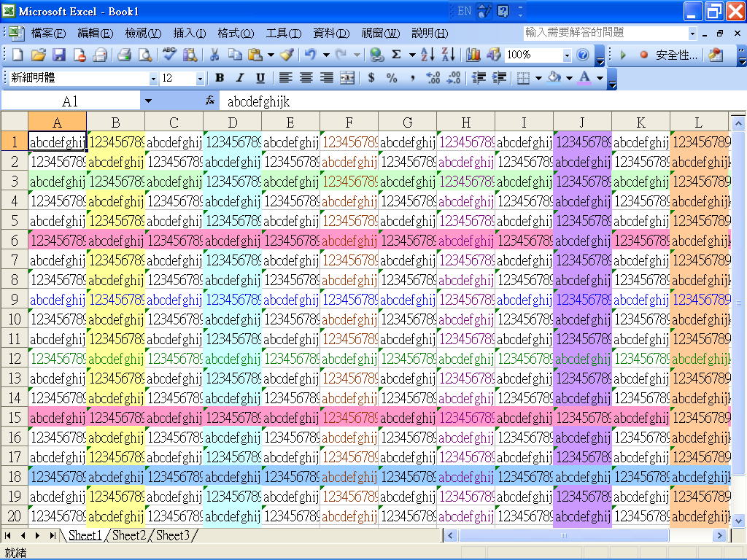Activate the Format Painter brush
Image resolution: width=747 pixels, height=560 pixels.
[x=287, y=55]
